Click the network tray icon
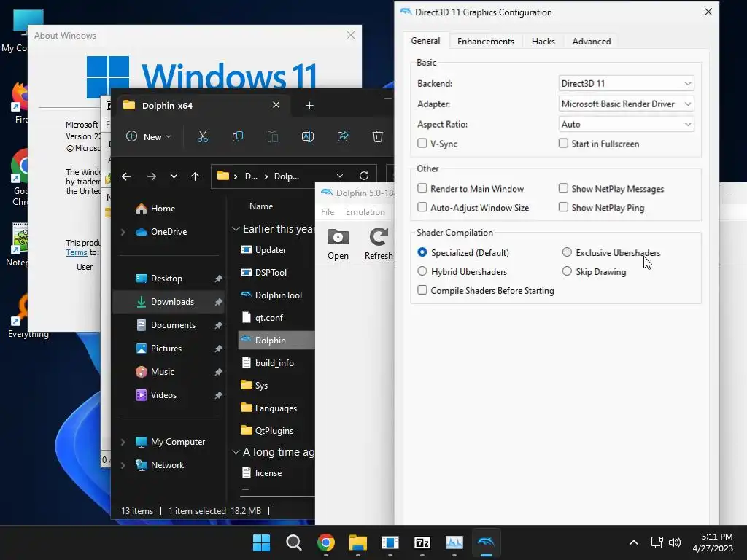This screenshot has height=560, width=747. click(657, 542)
